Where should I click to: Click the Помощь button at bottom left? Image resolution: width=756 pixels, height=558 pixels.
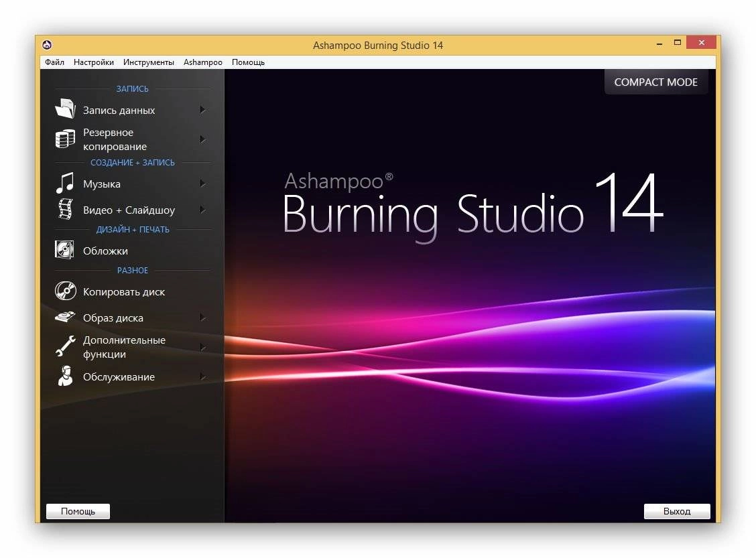78,511
